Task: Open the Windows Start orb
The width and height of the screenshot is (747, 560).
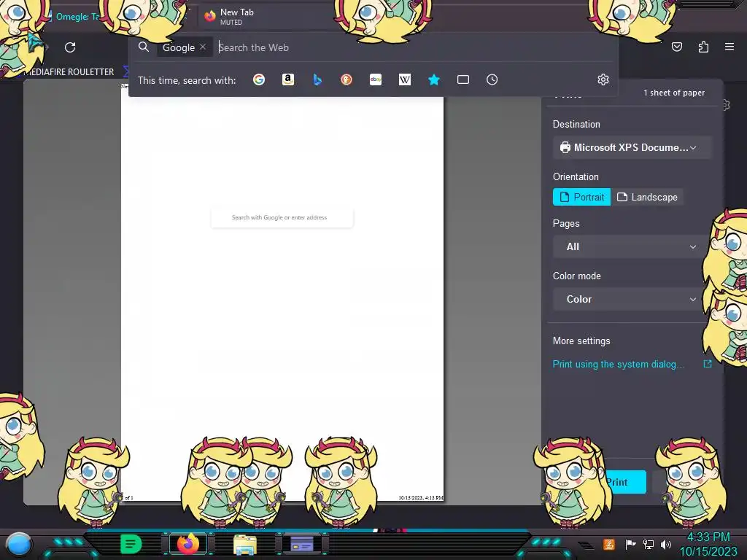Action: pyautogui.click(x=18, y=545)
